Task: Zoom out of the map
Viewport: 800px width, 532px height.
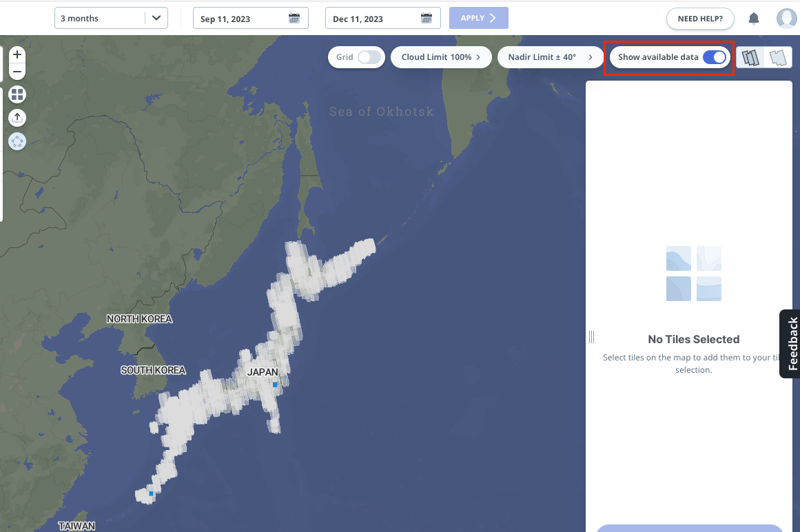Action: point(17,72)
